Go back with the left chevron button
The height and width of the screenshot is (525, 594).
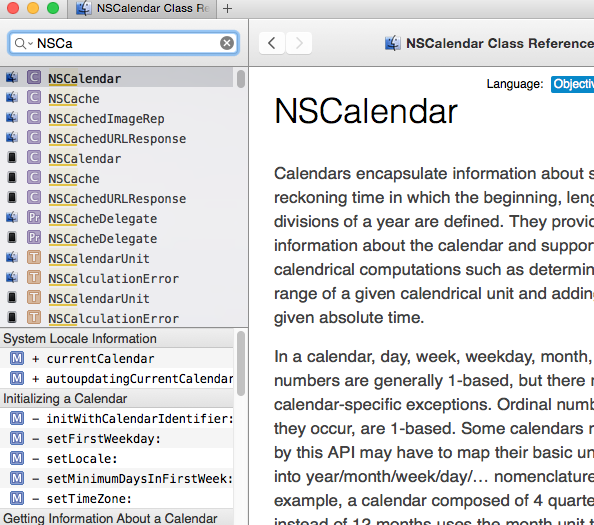pyautogui.click(x=272, y=43)
